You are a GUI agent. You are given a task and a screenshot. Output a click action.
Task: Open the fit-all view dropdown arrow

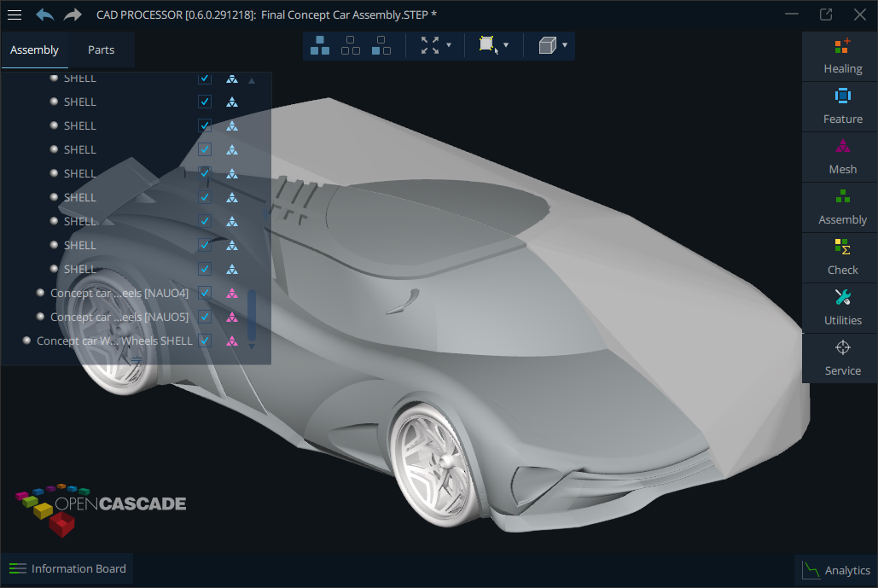[x=449, y=45]
